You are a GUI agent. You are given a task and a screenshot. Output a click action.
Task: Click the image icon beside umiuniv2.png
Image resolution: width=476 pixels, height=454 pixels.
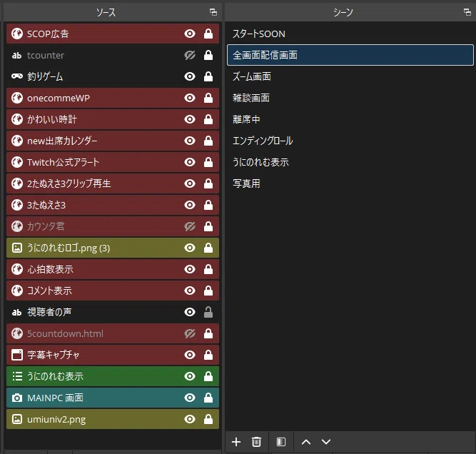click(17, 419)
